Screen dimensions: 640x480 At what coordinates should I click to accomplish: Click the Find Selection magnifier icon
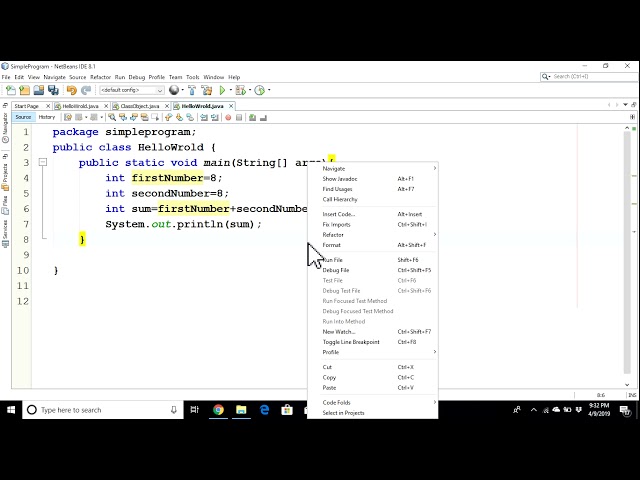(x=112, y=118)
